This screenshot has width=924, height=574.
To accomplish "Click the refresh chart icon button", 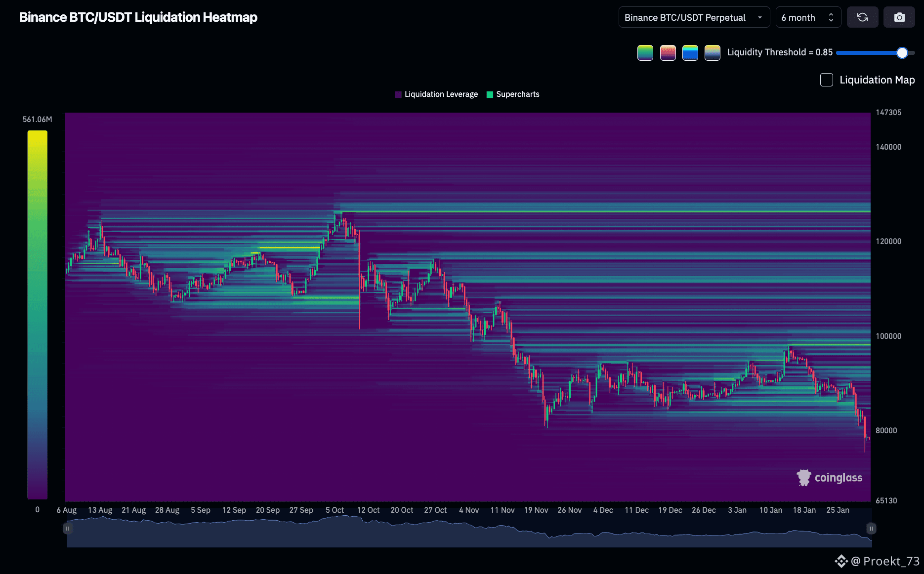I will tap(862, 17).
